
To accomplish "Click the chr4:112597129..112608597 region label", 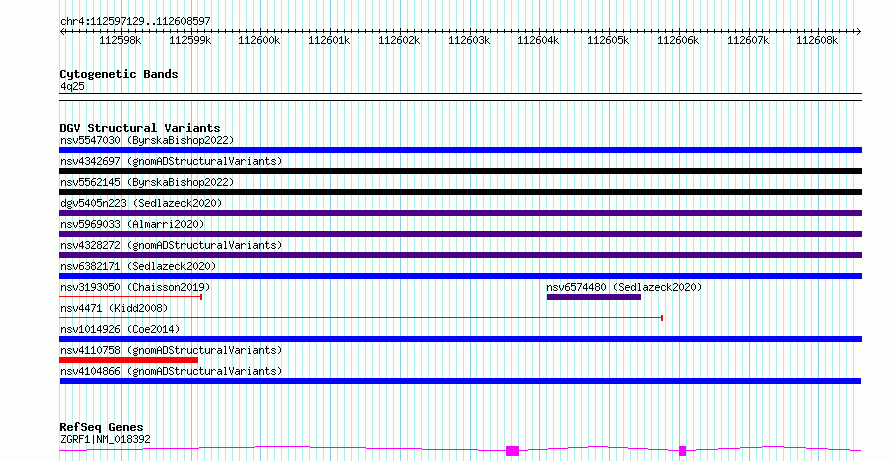I will coord(135,21).
